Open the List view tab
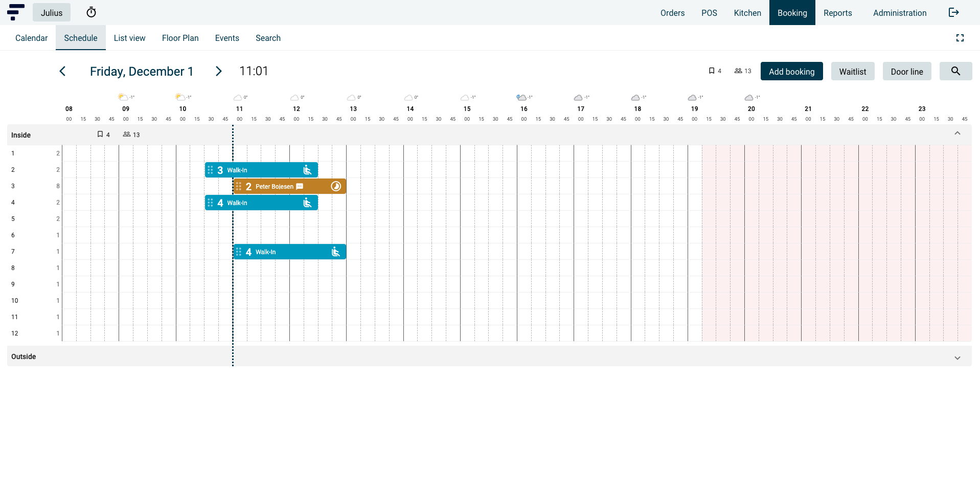980x490 pixels. point(129,38)
